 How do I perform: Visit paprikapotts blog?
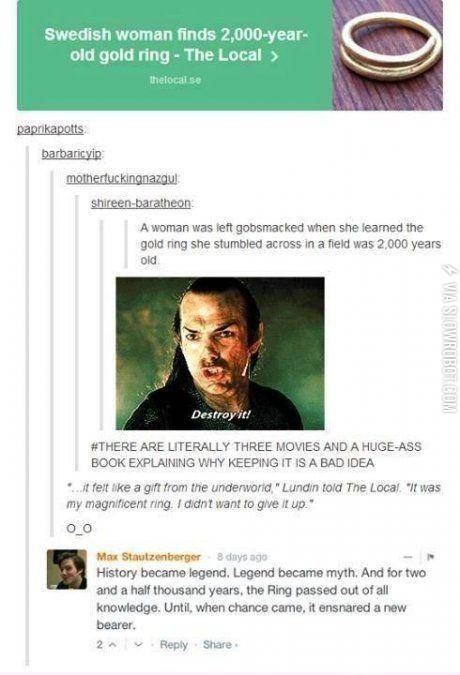50,129
